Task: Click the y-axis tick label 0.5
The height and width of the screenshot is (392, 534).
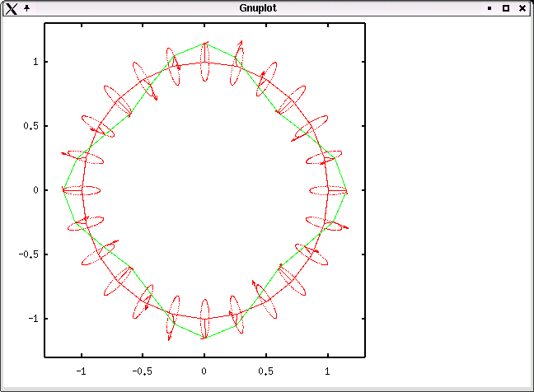Action: (x=30, y=126)
